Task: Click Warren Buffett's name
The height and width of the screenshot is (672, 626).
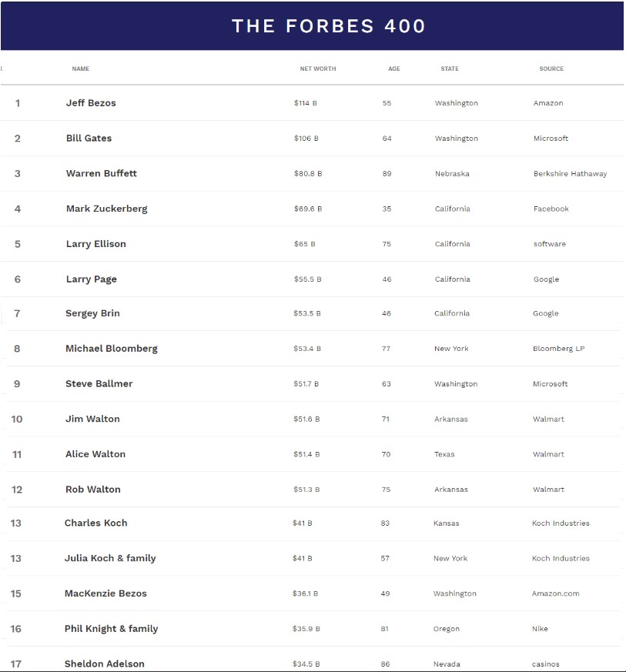Action: coord(102,174)
